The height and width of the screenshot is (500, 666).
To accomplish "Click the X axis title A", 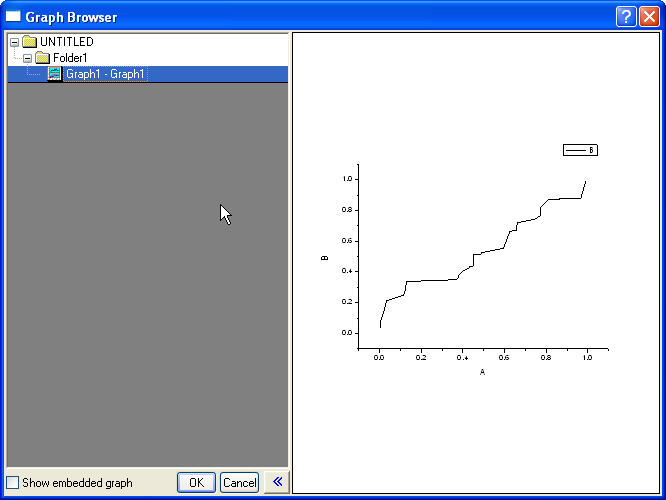I will coord(482,372).
